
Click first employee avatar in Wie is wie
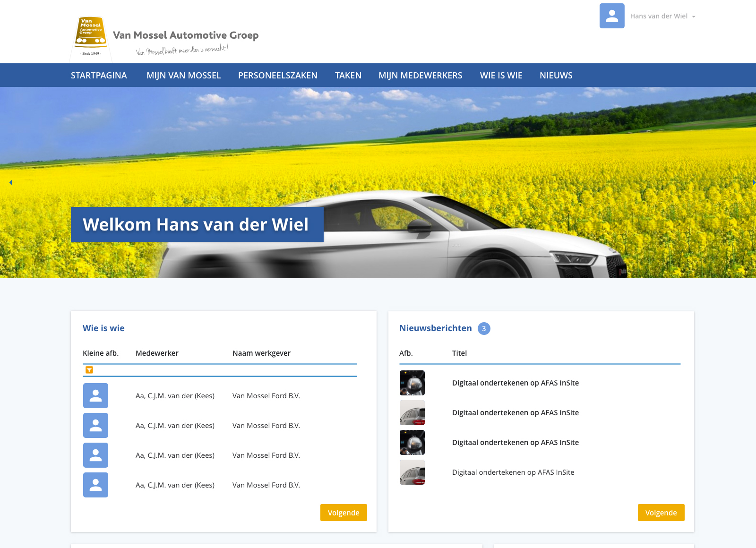95,395
